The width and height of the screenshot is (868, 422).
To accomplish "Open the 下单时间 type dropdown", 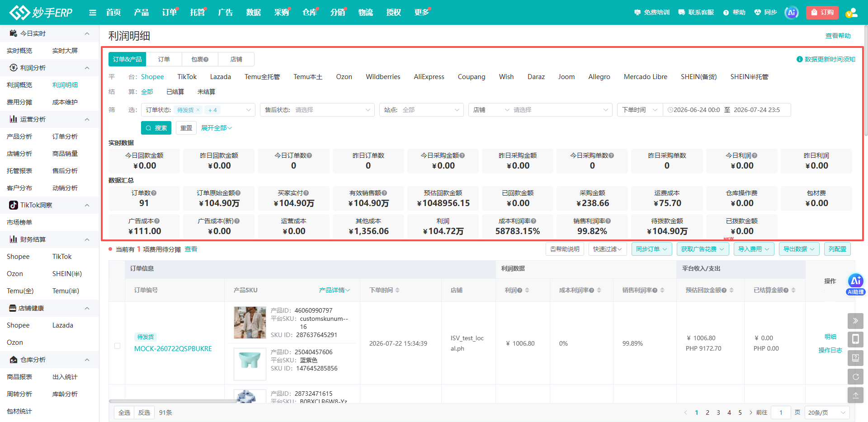I will (640, 110).
